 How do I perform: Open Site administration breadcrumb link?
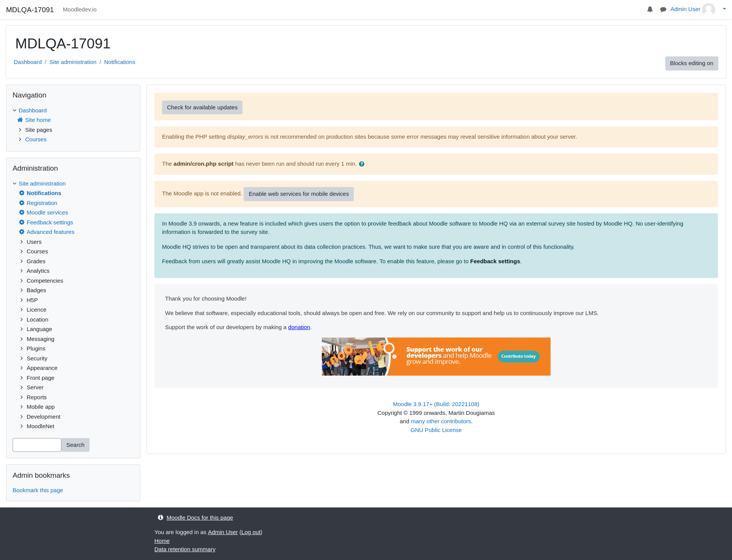pyautogui.click(x=73, y=62)
